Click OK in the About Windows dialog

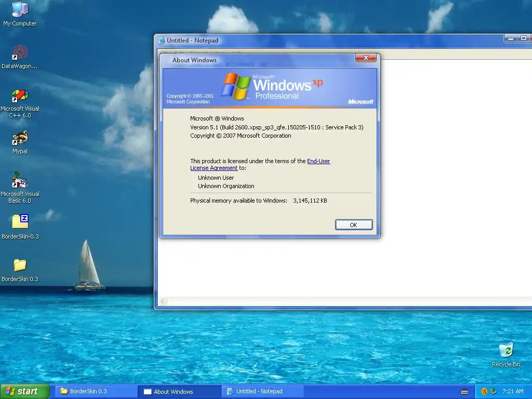[353, 224]
